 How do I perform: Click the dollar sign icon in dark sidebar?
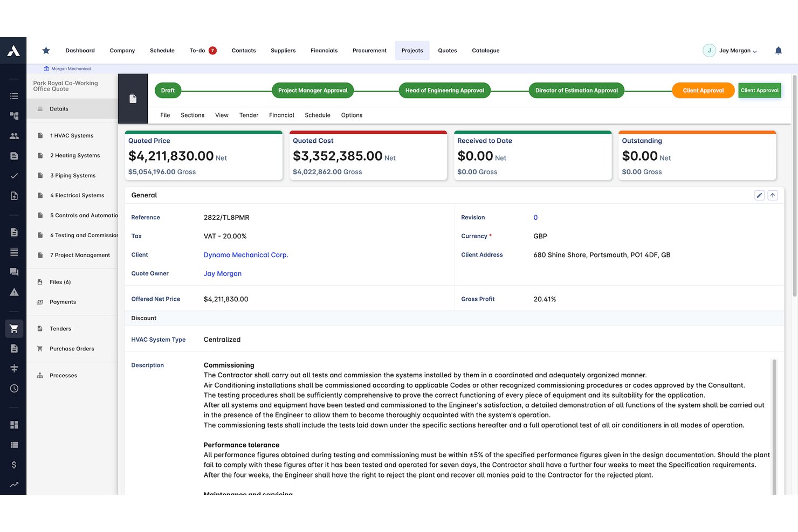[x=14, y=465]
